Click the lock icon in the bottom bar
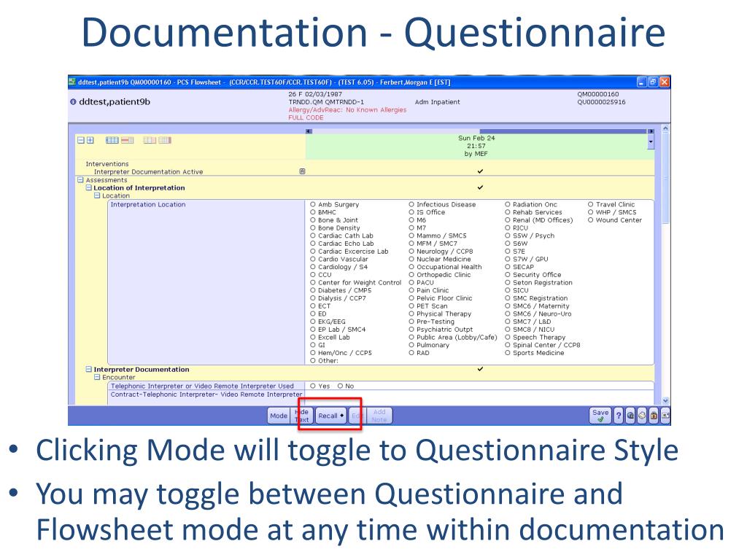This screenshot has width=747, height=560. pyautogui.click(x=654, y=416)
